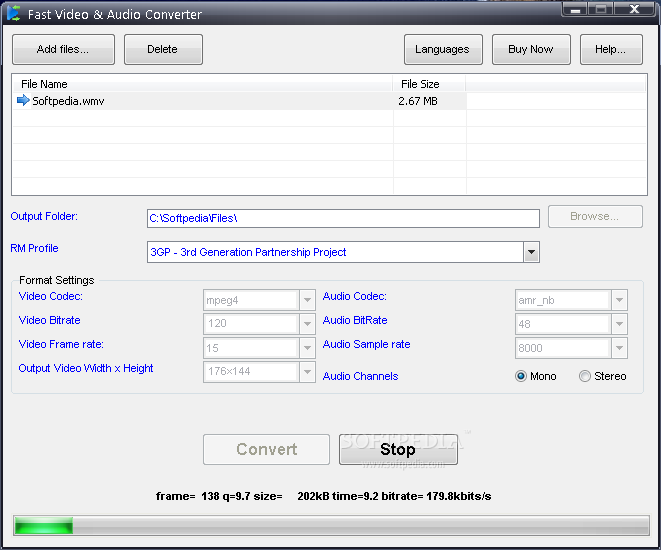
Task: Click the Buy Now button
Action: coord(531,49)
